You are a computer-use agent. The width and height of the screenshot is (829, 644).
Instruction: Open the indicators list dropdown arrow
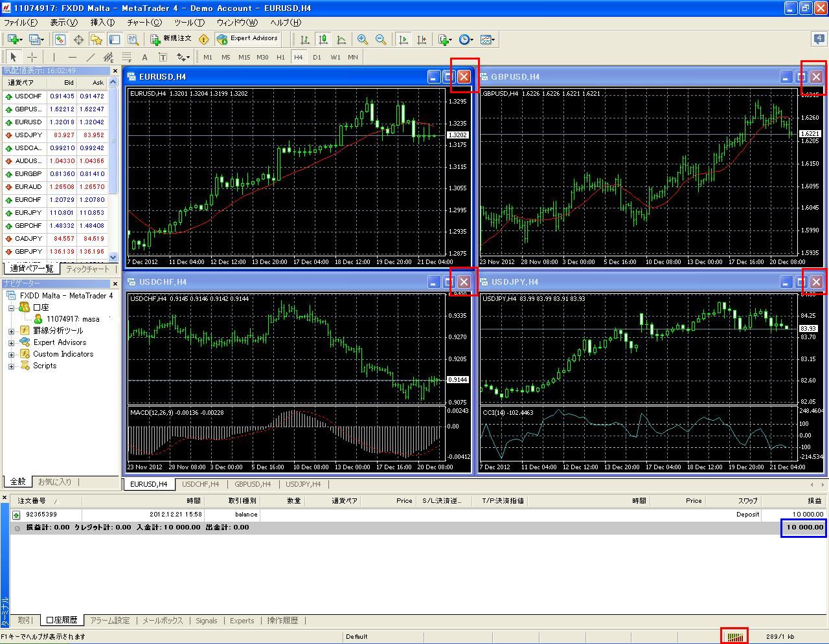point(451,40)
